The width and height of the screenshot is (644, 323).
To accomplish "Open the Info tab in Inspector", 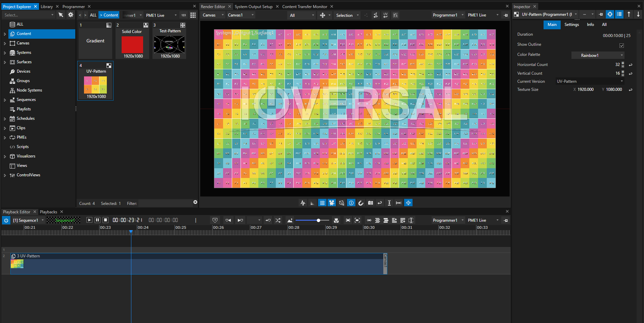I will pyautogui.click(x=590, y=25).
